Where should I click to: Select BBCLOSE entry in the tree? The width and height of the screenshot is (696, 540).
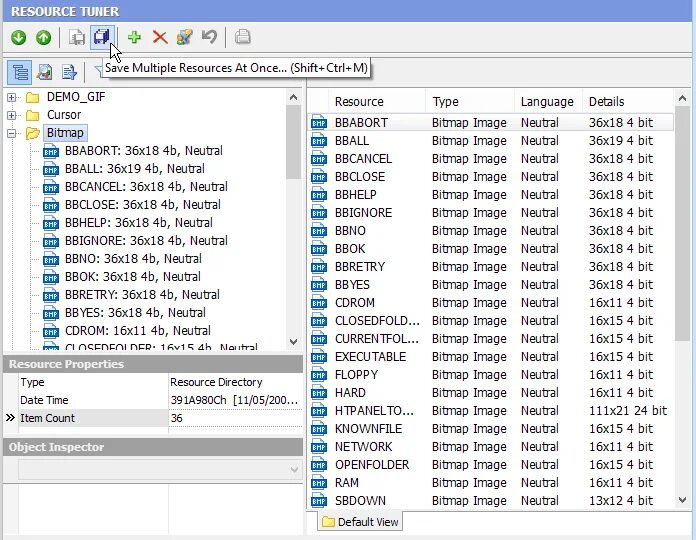[142, 205]
